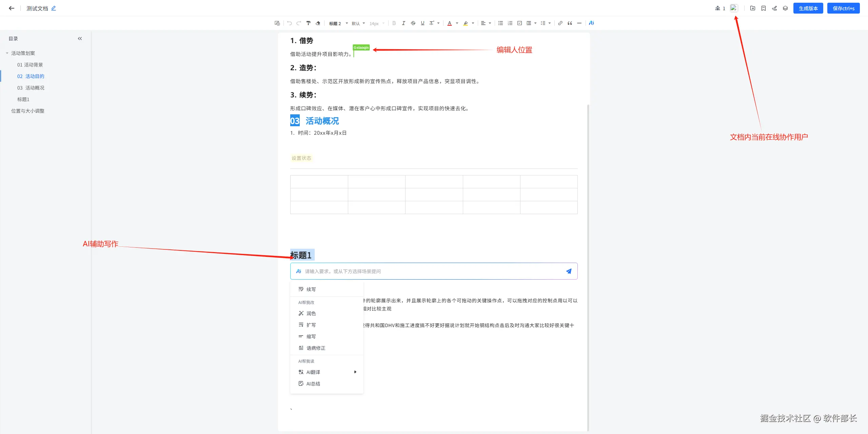Insert a hyperlink via link icon
This screenshot has width=868, height=434.
560,23
